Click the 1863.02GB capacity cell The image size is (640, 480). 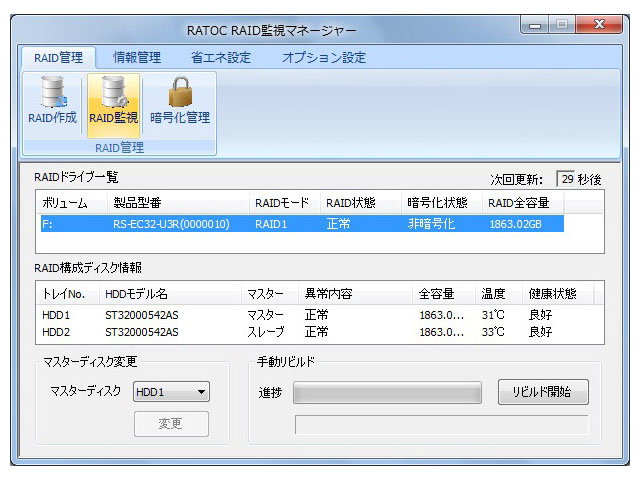(516, 224)
